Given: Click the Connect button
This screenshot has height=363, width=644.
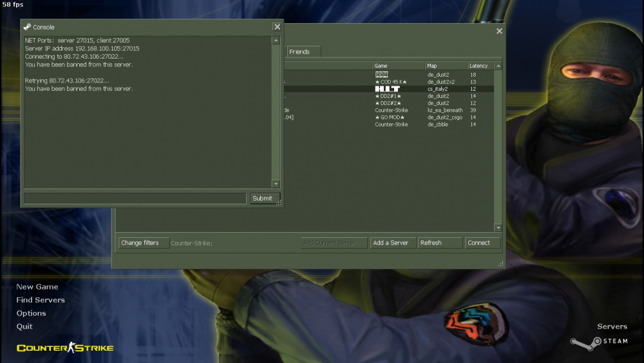Looking at the screenshot, I should pyautogui.click(x=482, y=243).
